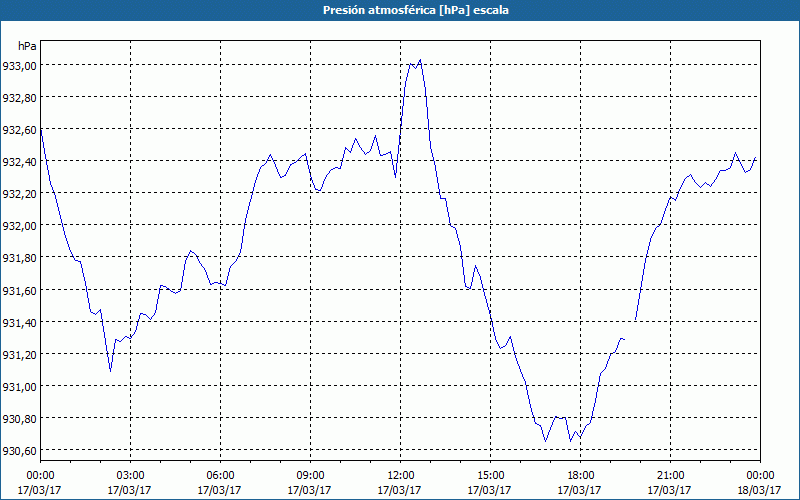Viewport: 800px width, 500px height.
Task: Click the 931,20 y-axis label
Action: click(x=19, y=354)
